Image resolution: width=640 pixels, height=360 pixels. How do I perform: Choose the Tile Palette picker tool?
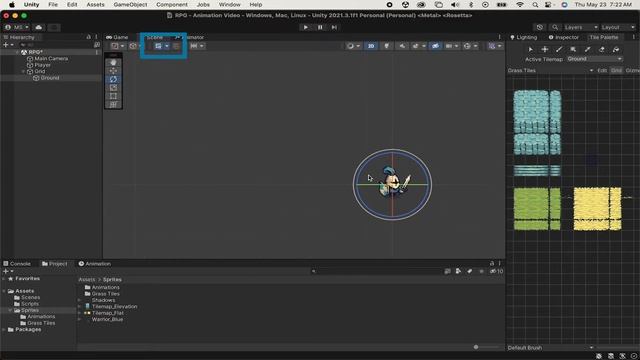pos(587,49)
